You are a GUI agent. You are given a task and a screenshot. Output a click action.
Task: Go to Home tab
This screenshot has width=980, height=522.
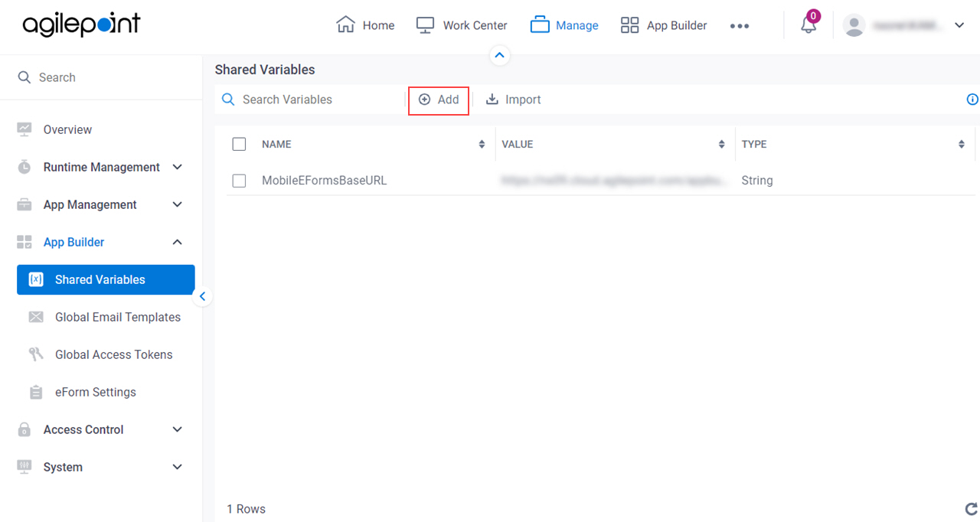coord(365,25)
